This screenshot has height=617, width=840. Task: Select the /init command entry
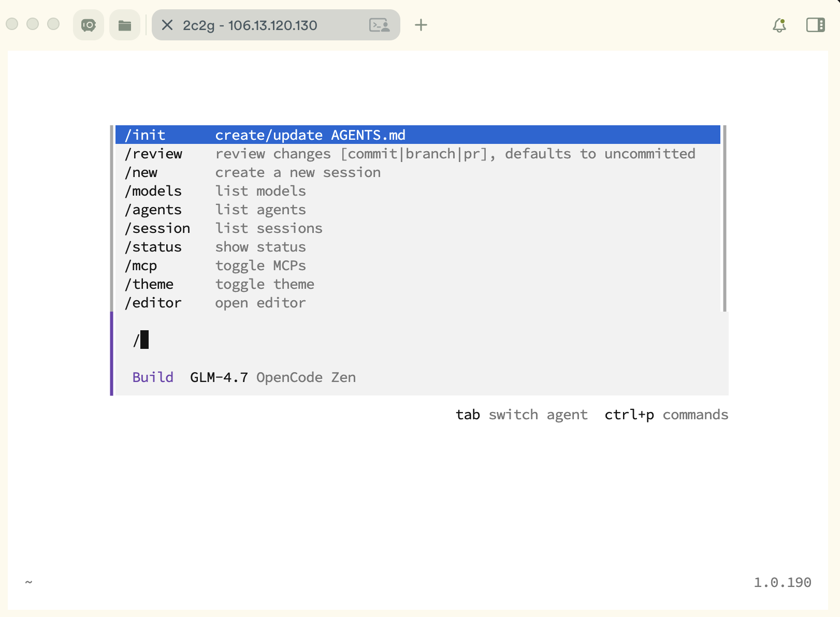click(x=145, y=135)
